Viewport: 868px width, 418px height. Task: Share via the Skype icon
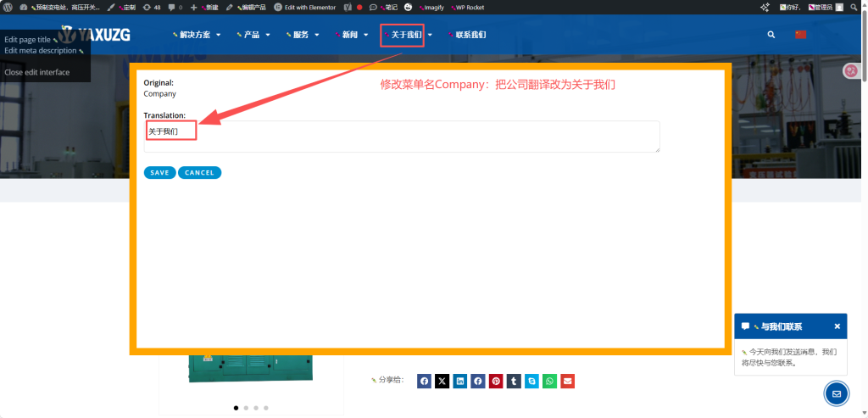click(531, 382)
